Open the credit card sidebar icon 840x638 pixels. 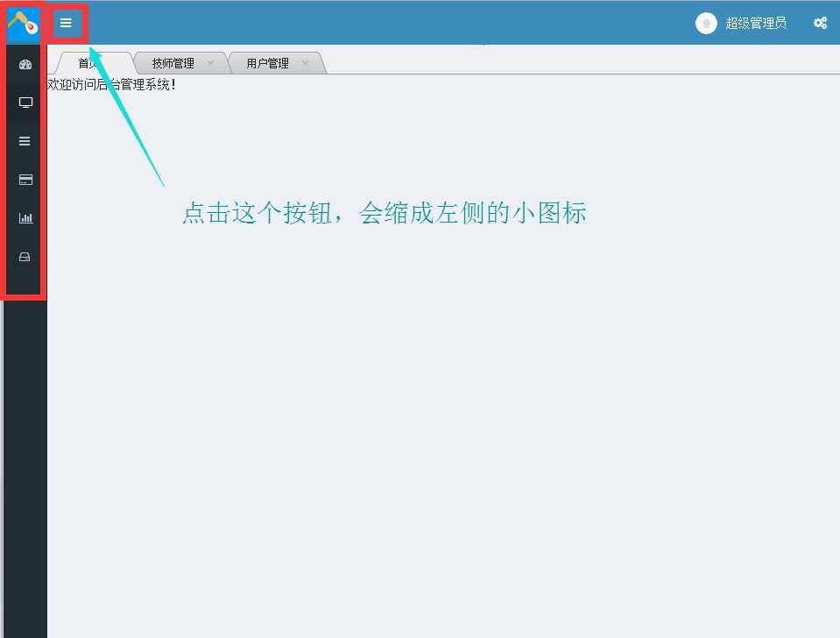pos(25,180)
